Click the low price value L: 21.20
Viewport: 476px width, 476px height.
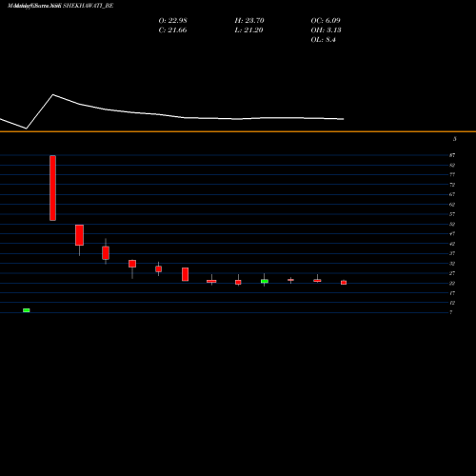(x=248, y=30)
